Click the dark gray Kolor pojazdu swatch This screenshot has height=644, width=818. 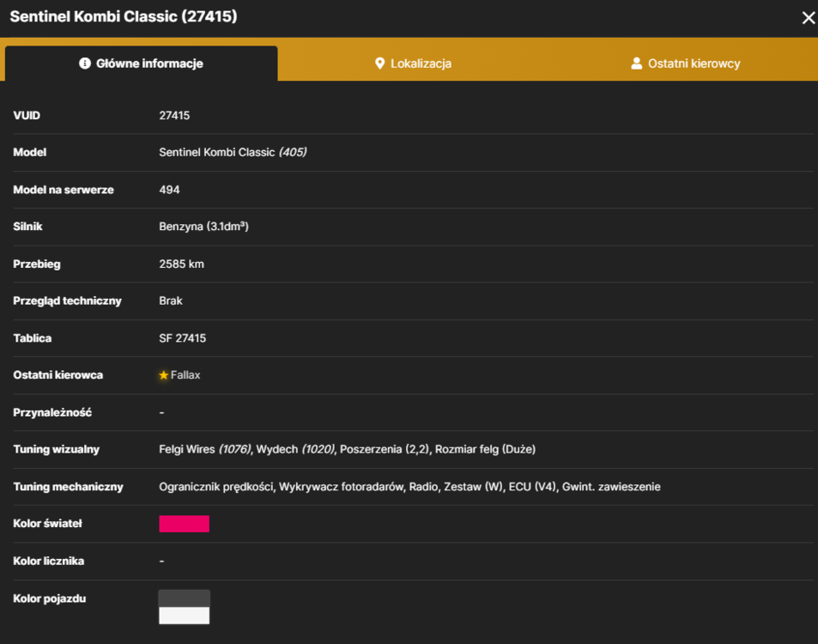point(185,598)
